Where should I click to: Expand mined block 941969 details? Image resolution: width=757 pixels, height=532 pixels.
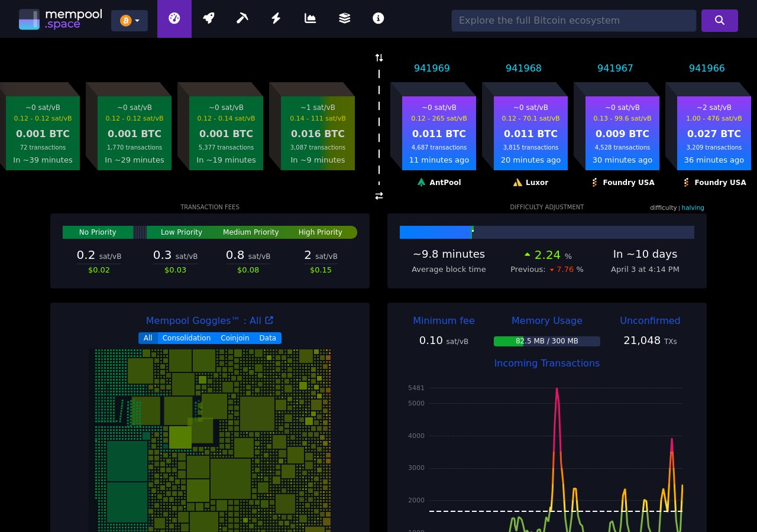click(x=439, y=130)
